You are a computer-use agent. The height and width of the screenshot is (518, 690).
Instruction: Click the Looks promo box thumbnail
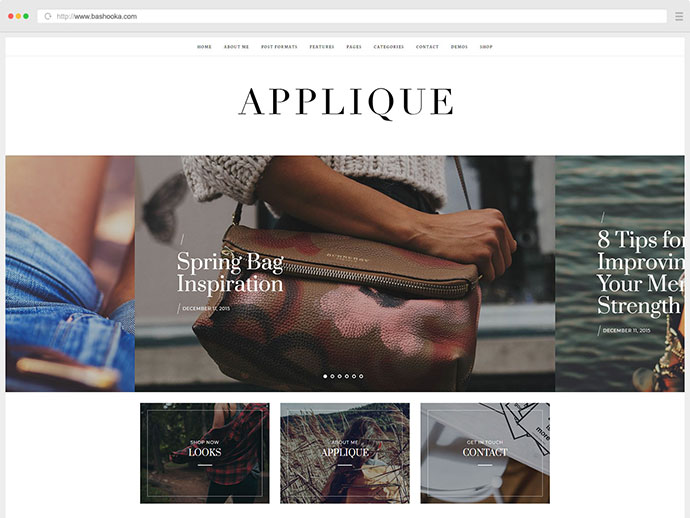pos(205,453)
